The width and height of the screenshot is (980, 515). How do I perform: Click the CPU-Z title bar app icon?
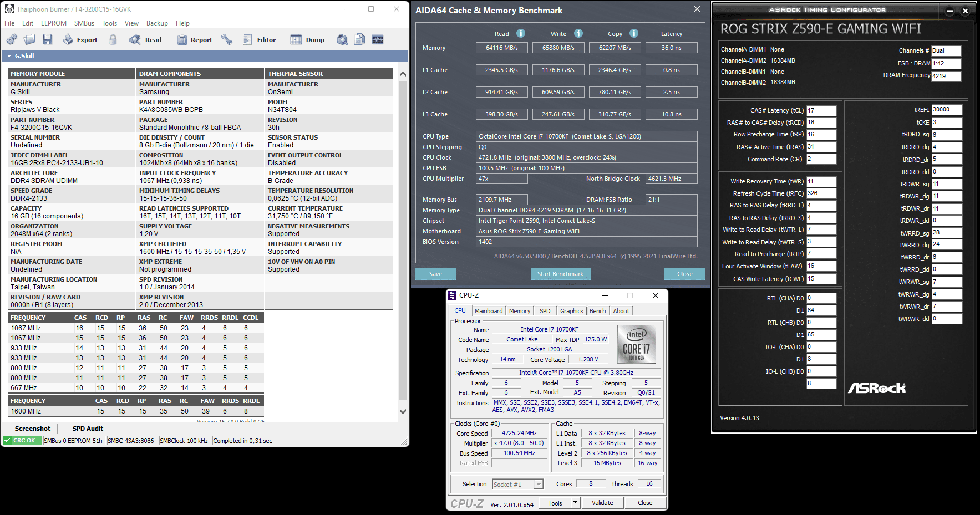pyautogui.click(x=452, y=295)
